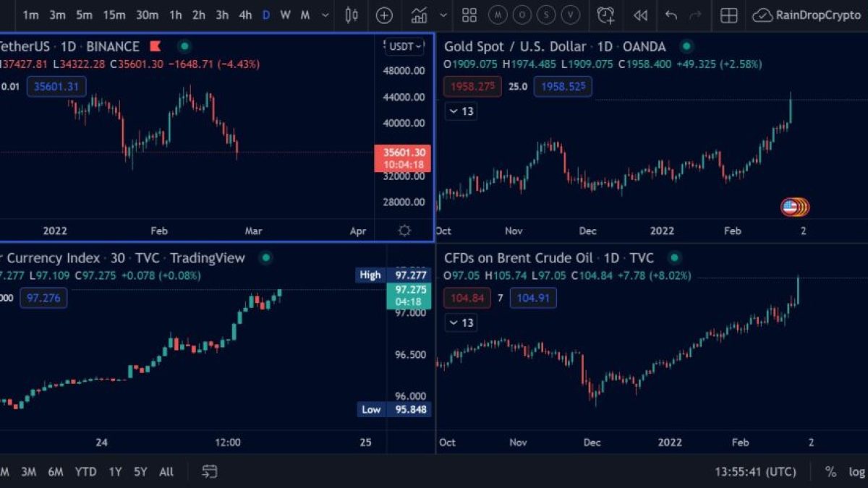
Task: Undo the last chart action
Action: 671,15
